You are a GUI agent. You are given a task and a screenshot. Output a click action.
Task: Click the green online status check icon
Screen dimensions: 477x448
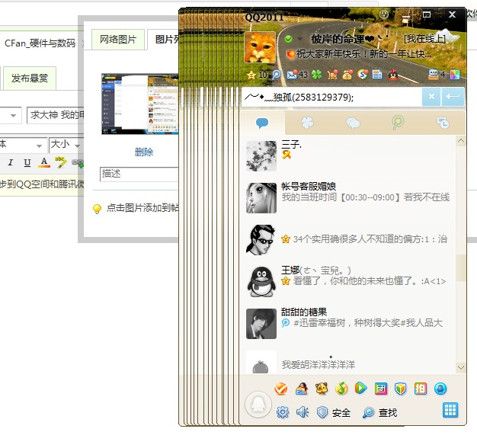pyautogui.click(x=288, y=39)
